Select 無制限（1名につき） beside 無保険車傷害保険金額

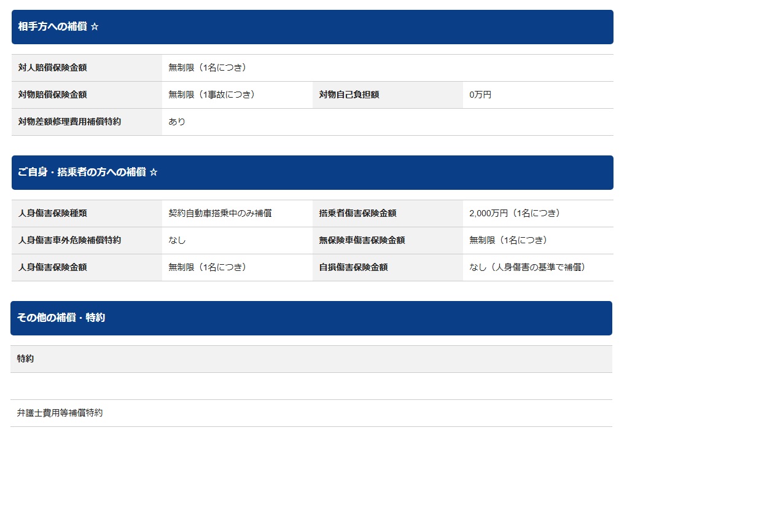coord(508,240)
